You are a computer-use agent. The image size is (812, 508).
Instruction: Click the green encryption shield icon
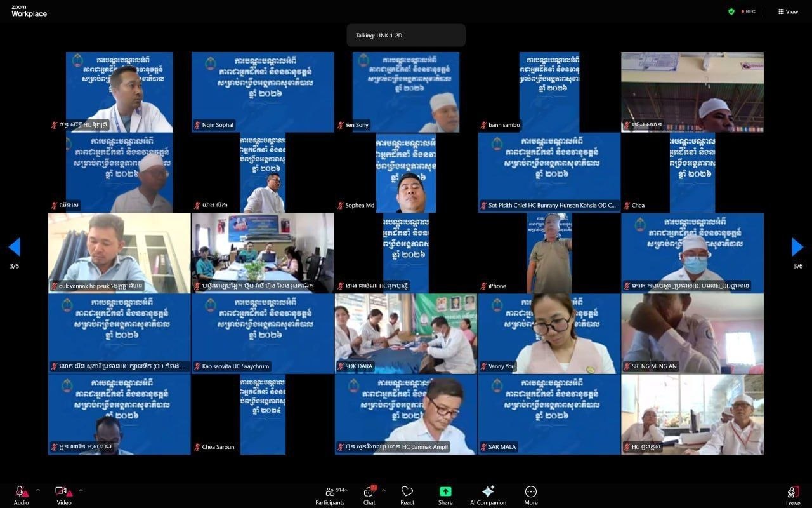click(731, 11)
